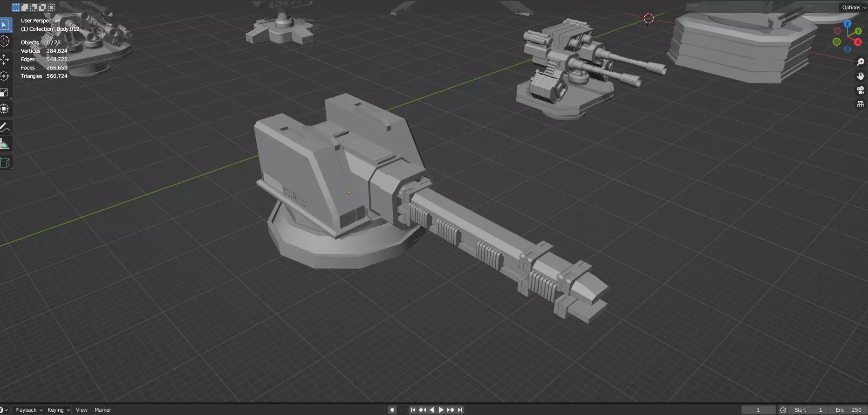Toggle preview range clock icon
Viewport: 868px width, 415px height.
(784, 410)
